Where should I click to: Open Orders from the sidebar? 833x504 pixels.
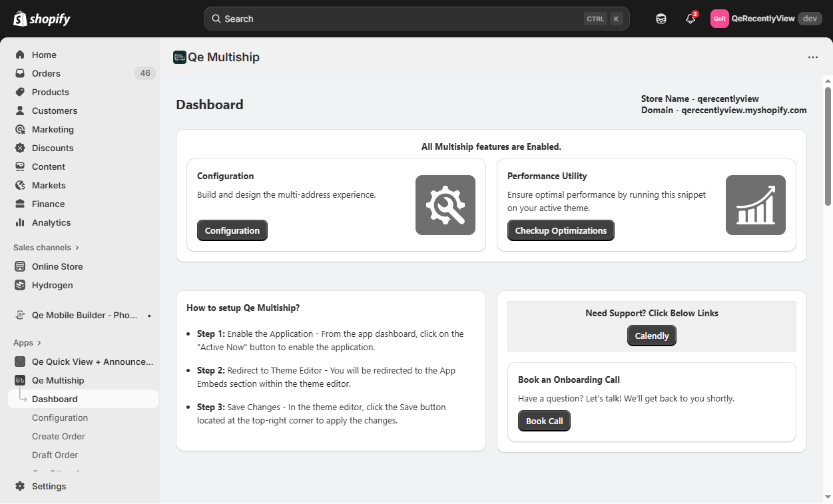(46, 73)
